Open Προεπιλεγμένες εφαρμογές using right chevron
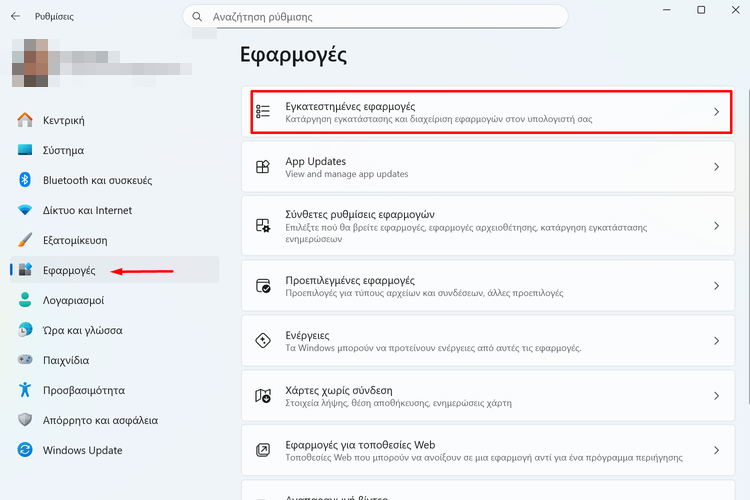Viewport: 750px width, 500px height. [x=716, y=286]
